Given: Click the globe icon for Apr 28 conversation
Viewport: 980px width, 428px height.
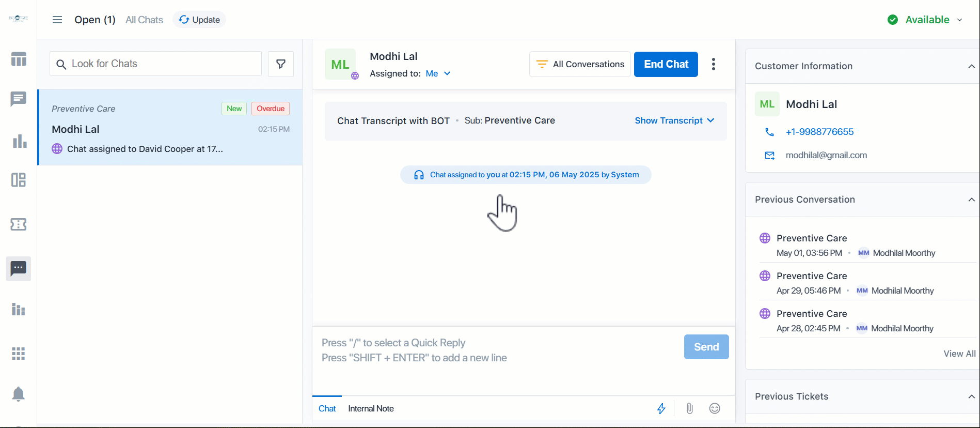Looking at the screenshot, I should 765,314.
